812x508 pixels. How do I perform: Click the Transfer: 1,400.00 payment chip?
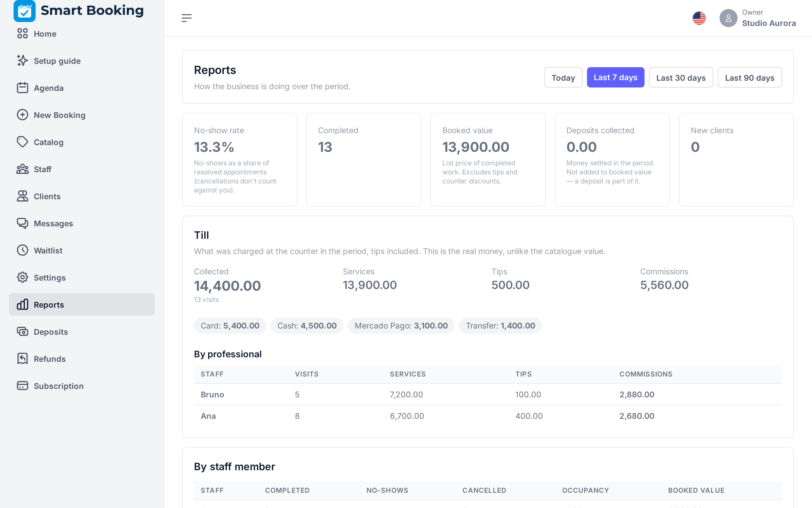[x=500, y=326]
